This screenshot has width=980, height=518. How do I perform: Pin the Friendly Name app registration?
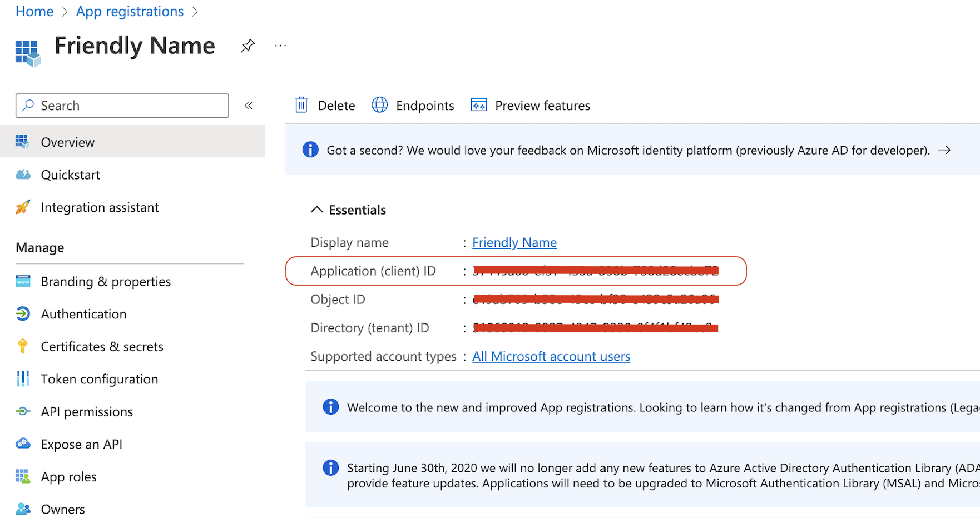tap(248, 46)
